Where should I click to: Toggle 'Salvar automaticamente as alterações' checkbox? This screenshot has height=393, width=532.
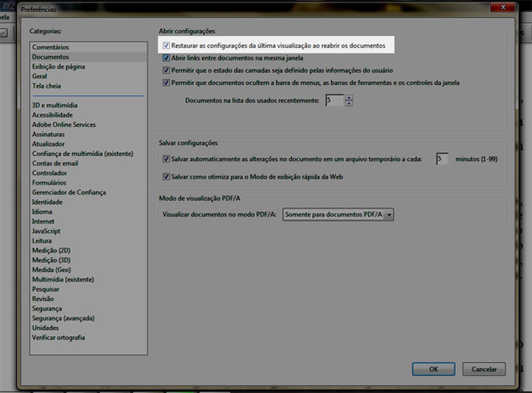(167, 159)
